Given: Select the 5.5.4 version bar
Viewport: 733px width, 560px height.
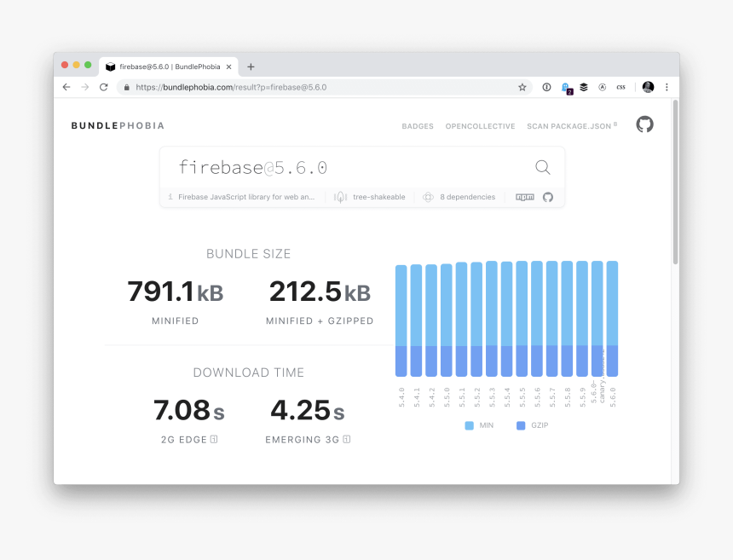Looking at the screenshot, I should tap(507, 319).
